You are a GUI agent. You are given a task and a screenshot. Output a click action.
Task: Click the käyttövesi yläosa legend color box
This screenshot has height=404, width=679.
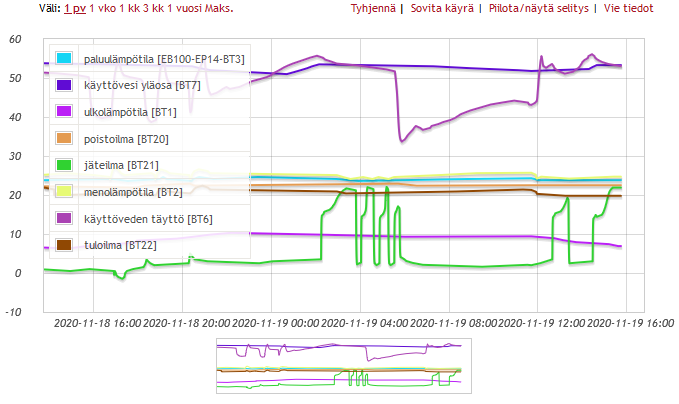click(64, 86)
